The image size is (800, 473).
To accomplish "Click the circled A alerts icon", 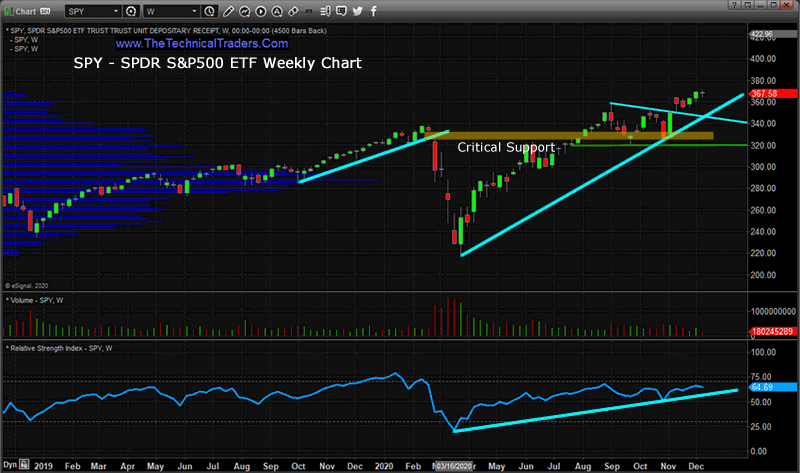I will [277, 11].
